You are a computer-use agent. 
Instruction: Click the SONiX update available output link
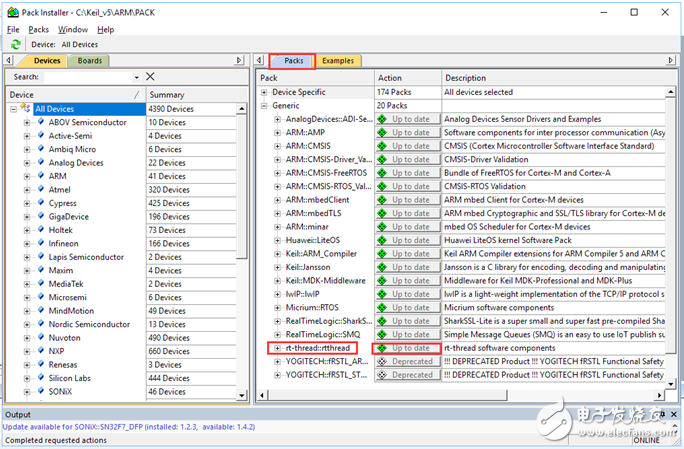pyautogui.click(x=129, y=427)
